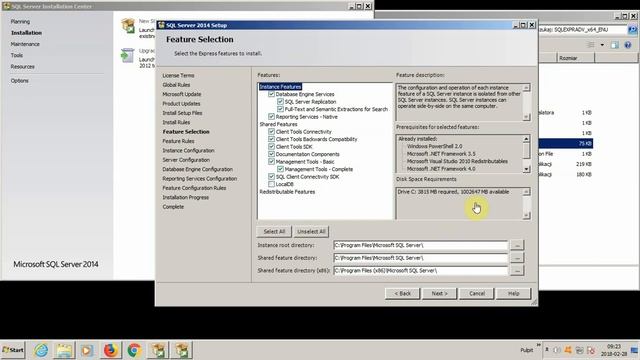Click preview pane icon in Explorer window
640x360 pixels.
(x=615, y=45)
